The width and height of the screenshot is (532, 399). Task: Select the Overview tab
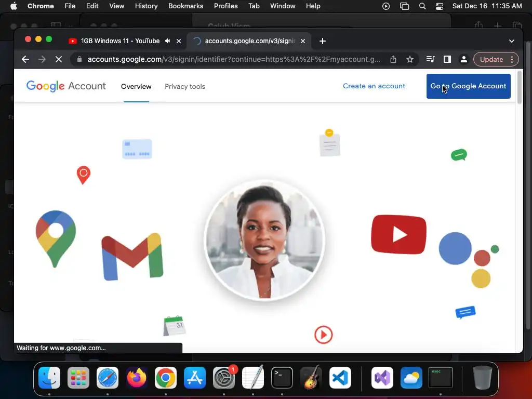coord(136,87)
